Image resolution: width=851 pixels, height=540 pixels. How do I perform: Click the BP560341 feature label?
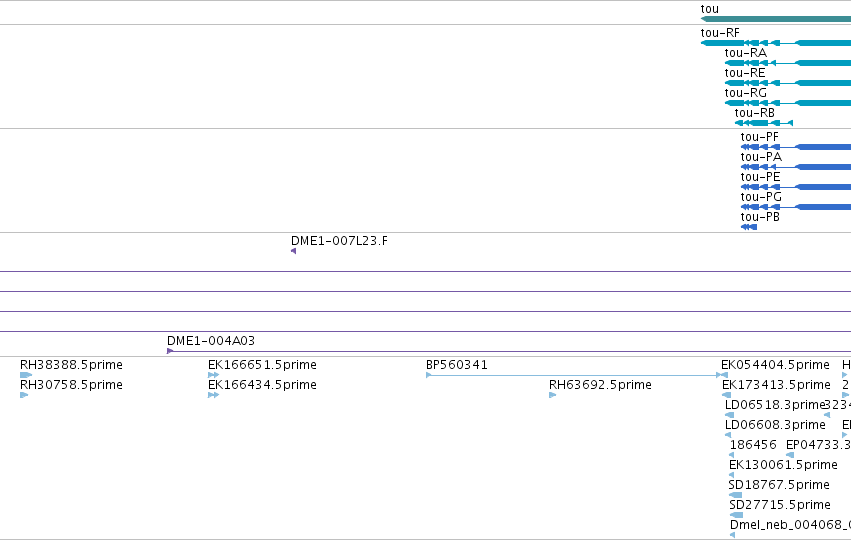[x=456, y=365]
